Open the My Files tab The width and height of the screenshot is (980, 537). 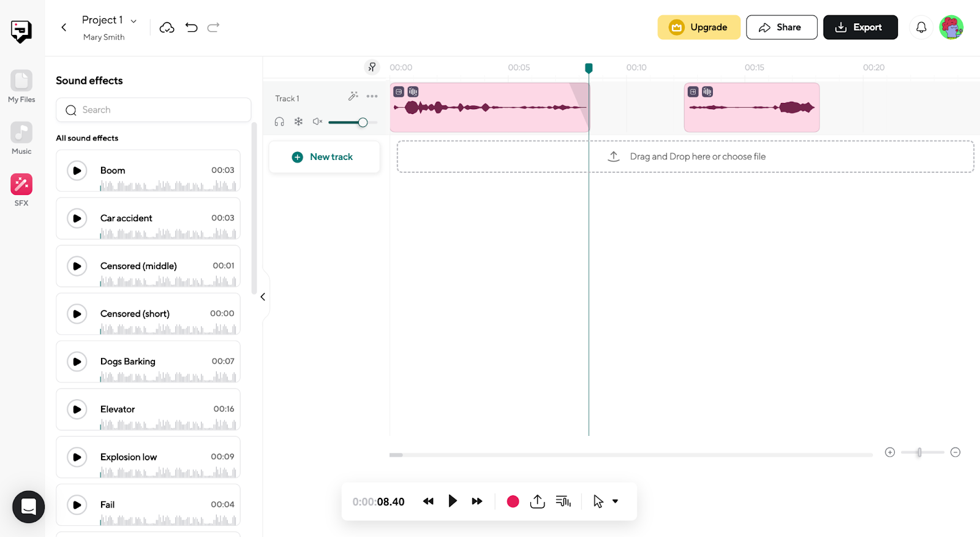pos(21,86)
